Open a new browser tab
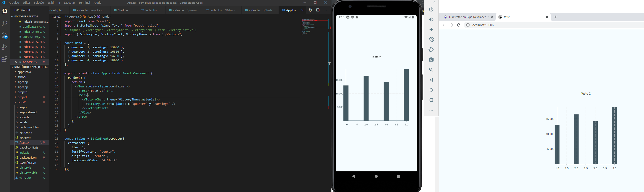 coord(556,17)
